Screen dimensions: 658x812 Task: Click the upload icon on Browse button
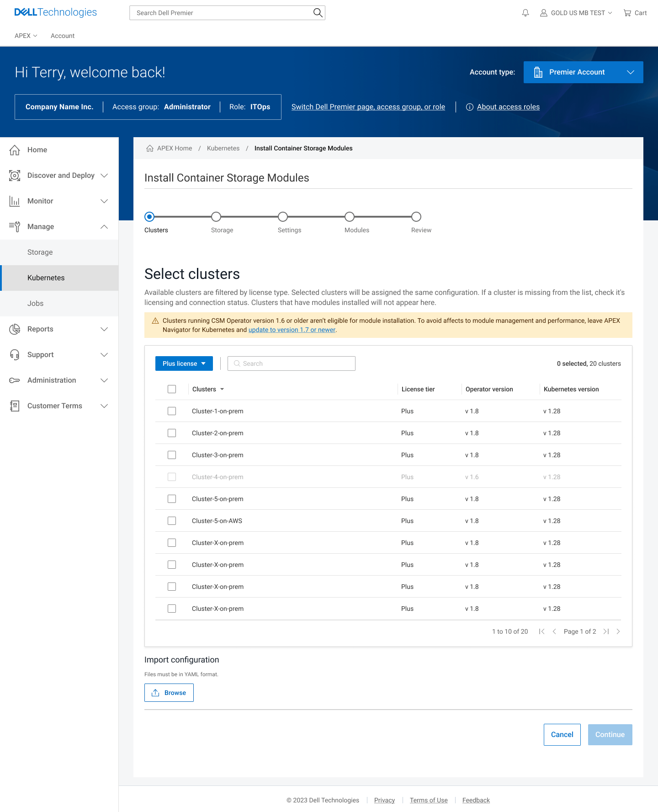point(155,693)
